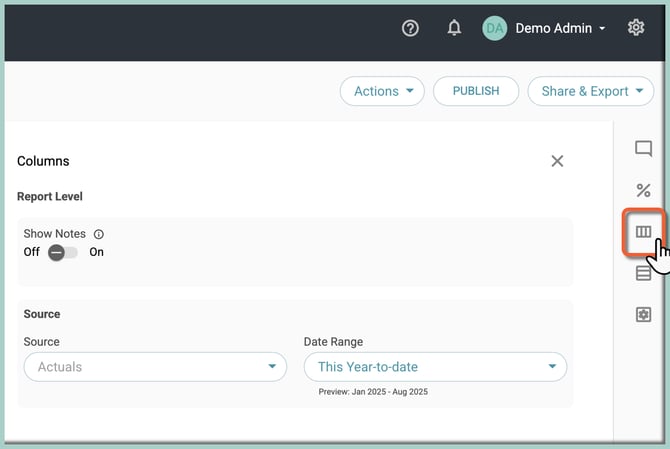Open the comments panel icon

(643, 149)
